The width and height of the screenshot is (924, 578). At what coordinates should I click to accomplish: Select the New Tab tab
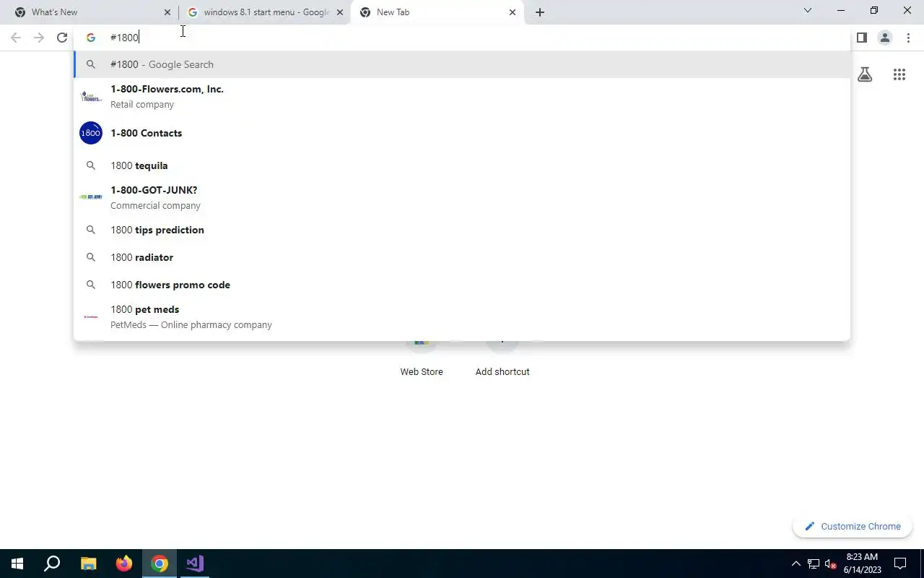(x=437, y=12)
